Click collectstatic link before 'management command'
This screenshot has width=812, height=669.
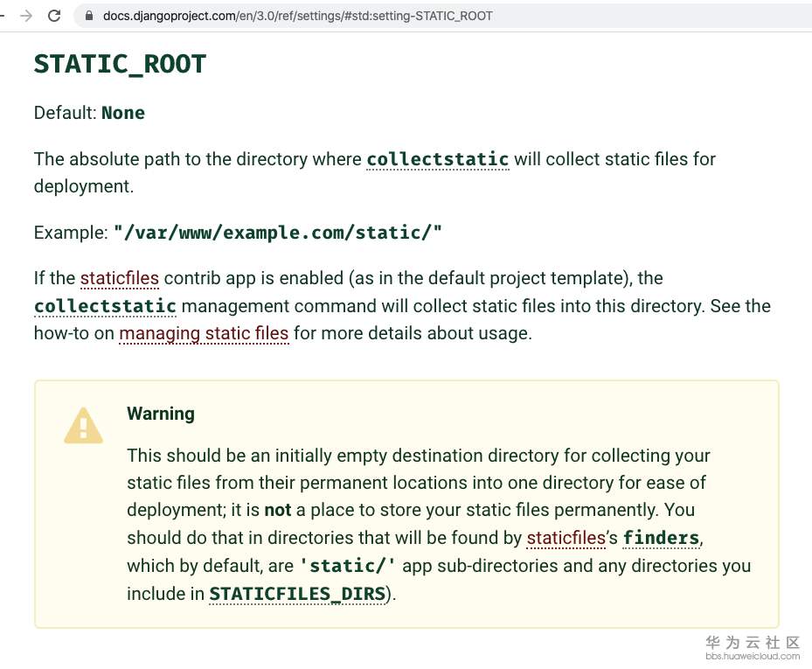point(105,306)
